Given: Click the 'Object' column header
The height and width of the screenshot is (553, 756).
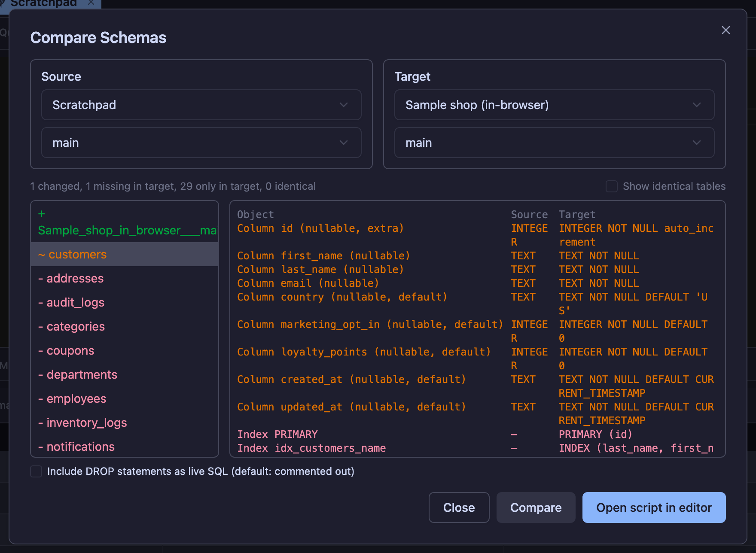Looking at the screenshot, I should click(x=255, y=215).
